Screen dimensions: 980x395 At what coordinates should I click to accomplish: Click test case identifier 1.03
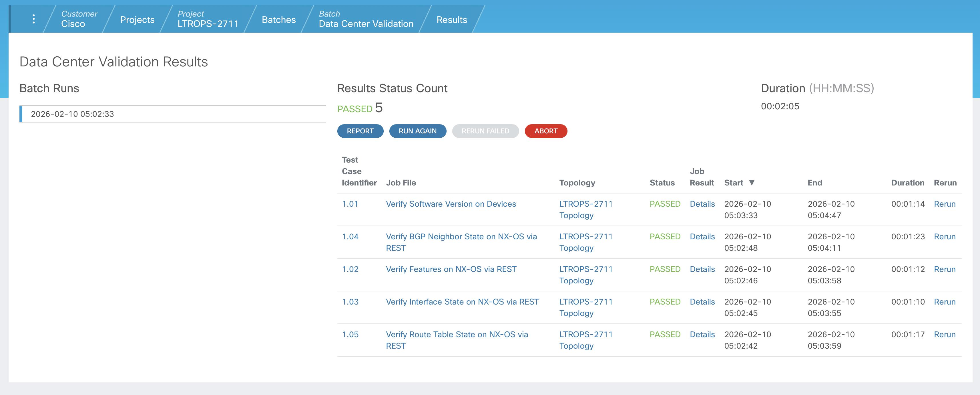click(350, 302)
